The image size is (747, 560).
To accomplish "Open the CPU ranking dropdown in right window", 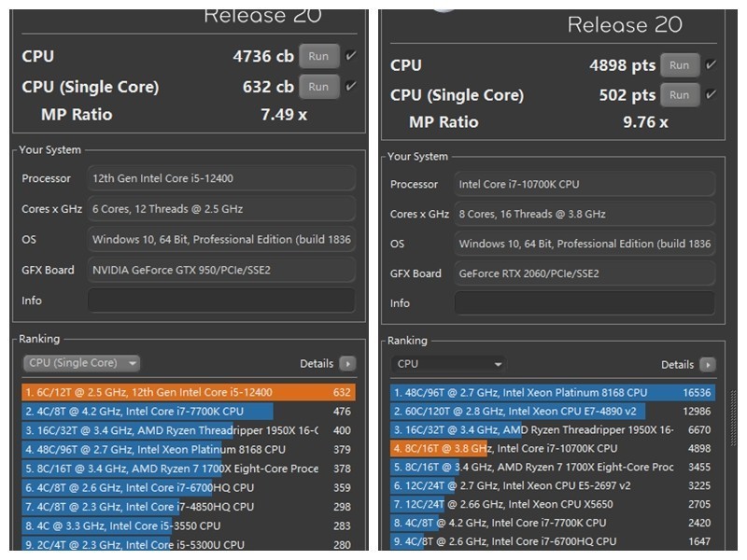I will pos(448,364).
